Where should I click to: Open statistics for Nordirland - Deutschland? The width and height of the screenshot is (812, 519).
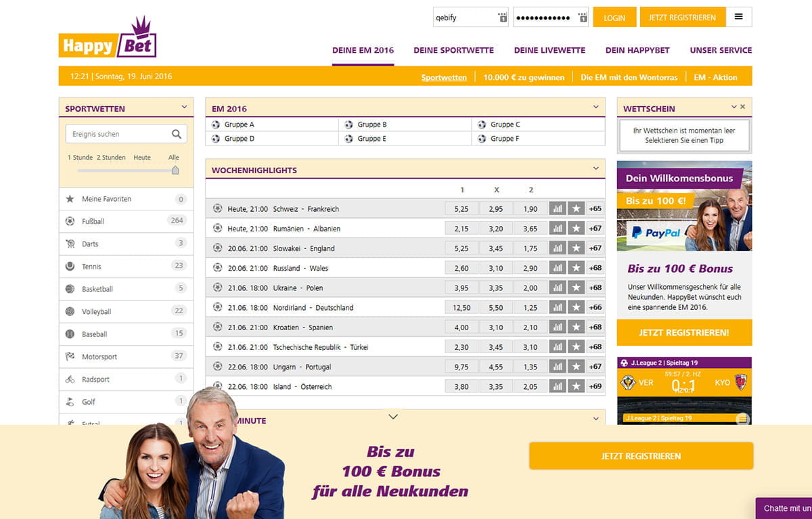point(558,307)
